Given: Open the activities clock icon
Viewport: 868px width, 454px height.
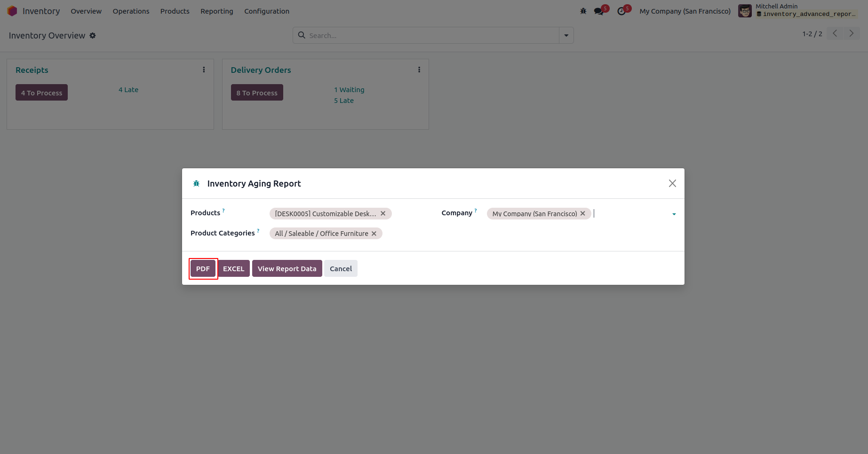Looking at the screenshot, I should [621, 11].
